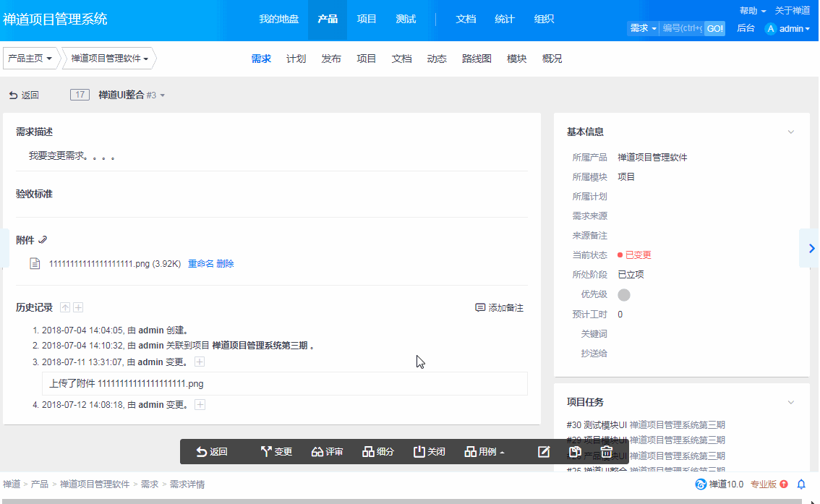Click 重命名 link for the attachment
This screenshot has width=820, height=504.
[200, 264]
